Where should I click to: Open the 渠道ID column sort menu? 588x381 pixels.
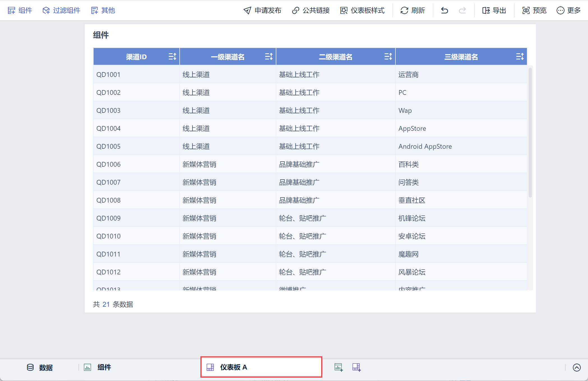[x=172, y=57]
